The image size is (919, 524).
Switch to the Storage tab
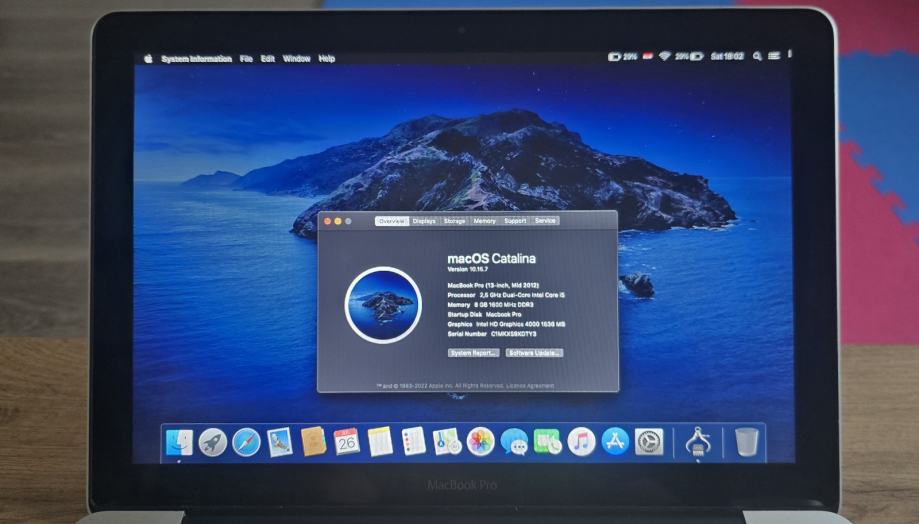pos(455,221)
